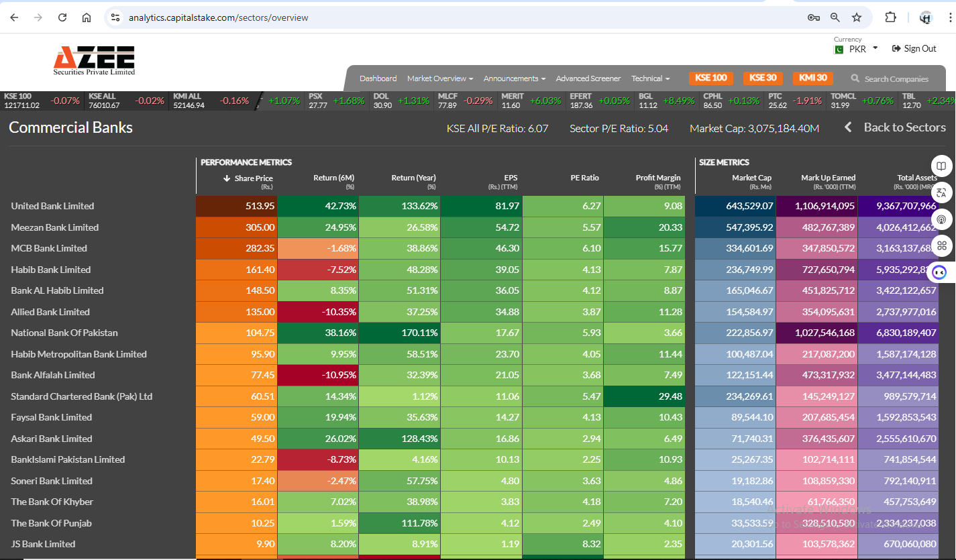Reload the page with refresh icon
956x560 pixels.
62,17
